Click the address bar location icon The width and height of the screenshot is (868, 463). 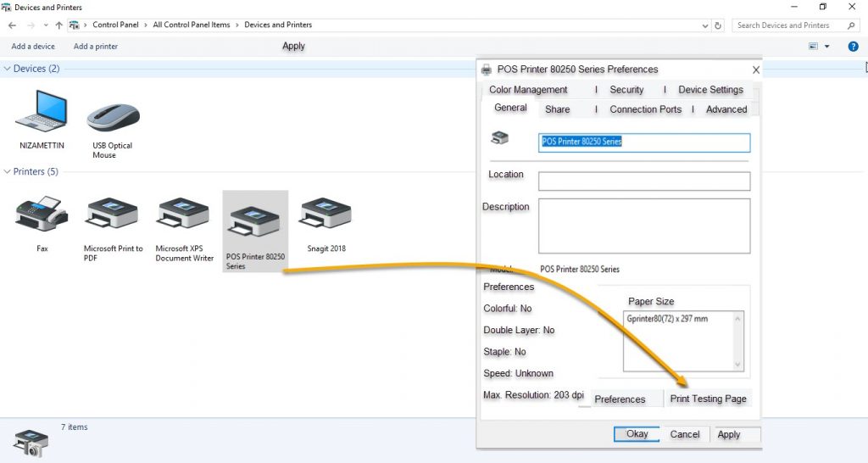point(74,25)
